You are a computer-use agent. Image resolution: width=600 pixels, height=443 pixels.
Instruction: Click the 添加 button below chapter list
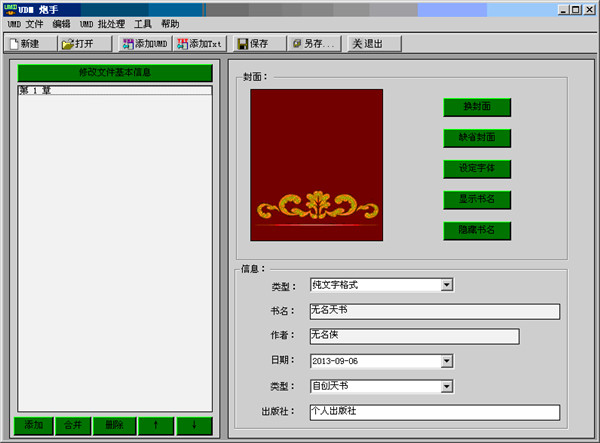(34, 426)
